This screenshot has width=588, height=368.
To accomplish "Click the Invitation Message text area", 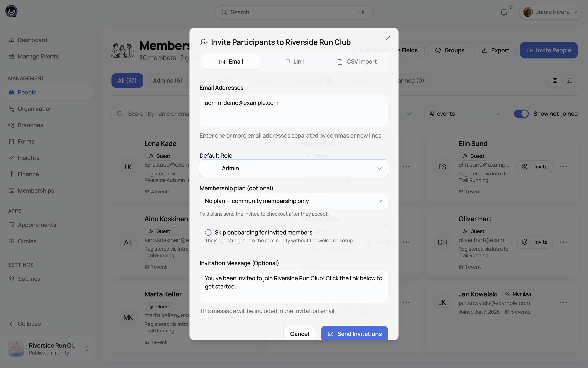I will pyautogui.click(x=294, y=287).
